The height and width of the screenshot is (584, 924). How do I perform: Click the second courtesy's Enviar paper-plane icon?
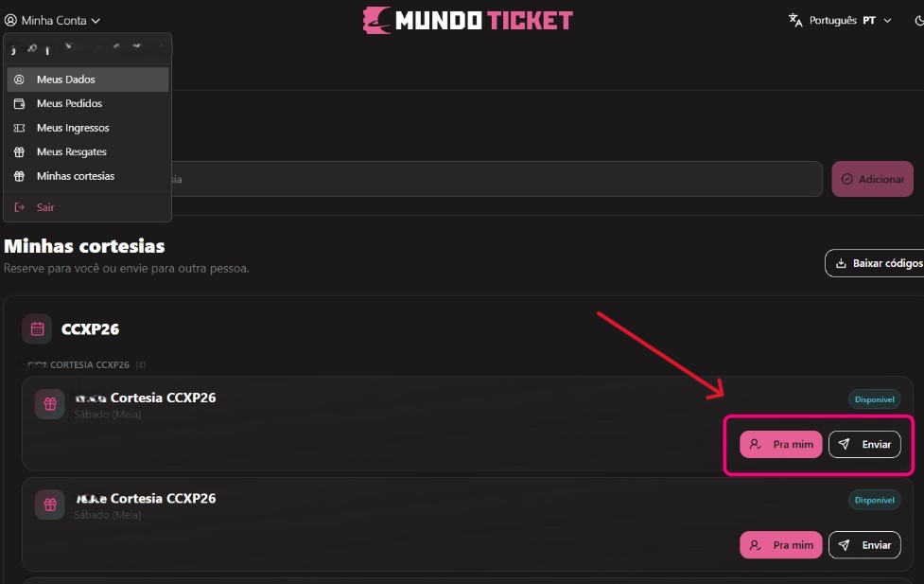845,545
